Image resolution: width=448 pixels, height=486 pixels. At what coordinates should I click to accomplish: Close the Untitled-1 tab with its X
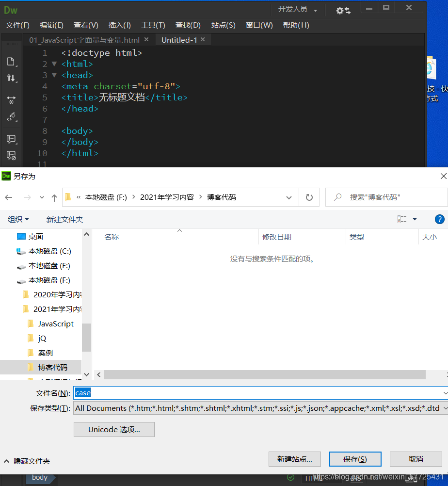[x=203, y=40]
